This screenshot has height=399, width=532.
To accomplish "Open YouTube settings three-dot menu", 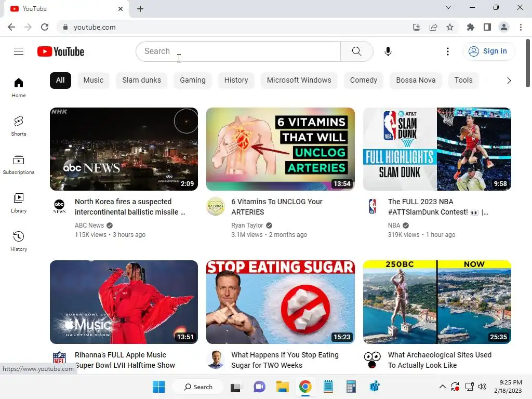I will click(448, 51).
